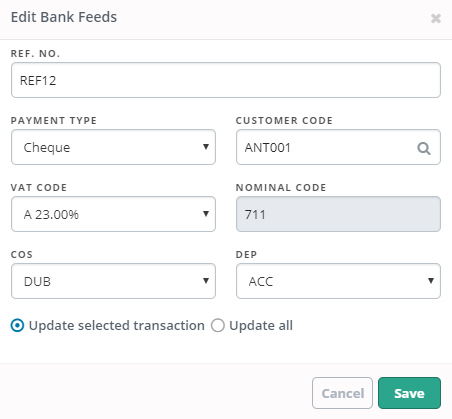The image size is (452, 419).
Task: Click the DEP dropdown caret icon
Action: click(x=431, y=281)
